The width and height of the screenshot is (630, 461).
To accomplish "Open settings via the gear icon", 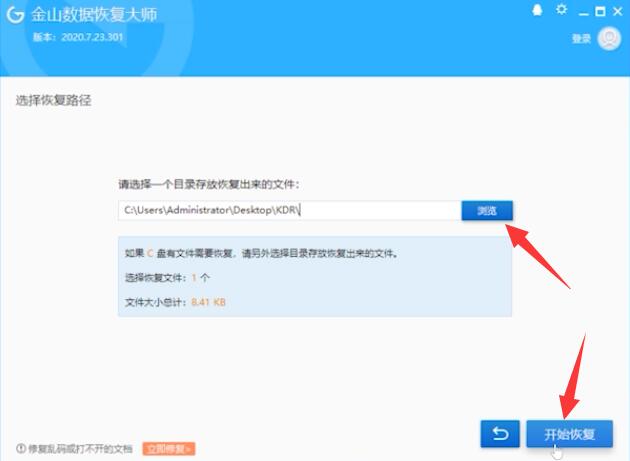I will coord(562,9).
